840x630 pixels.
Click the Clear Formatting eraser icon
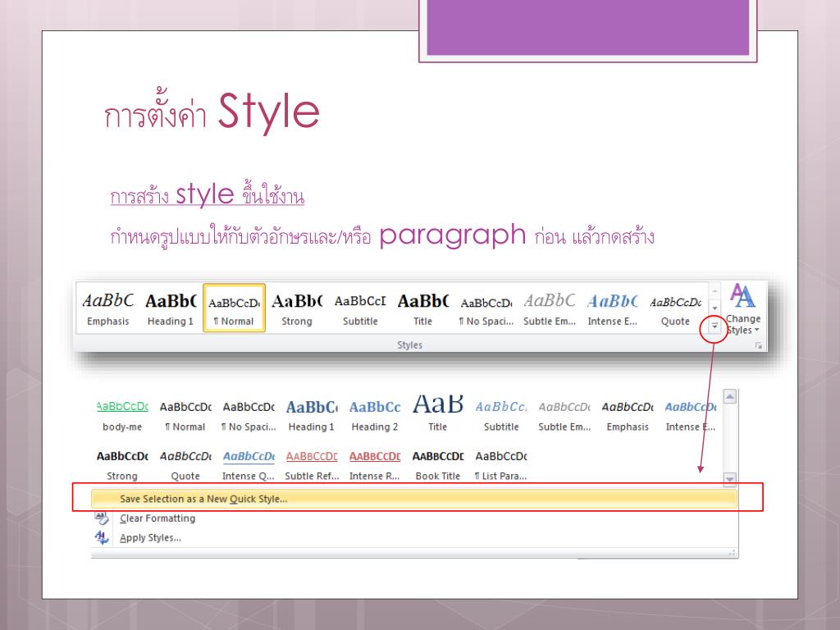[101, 518]
